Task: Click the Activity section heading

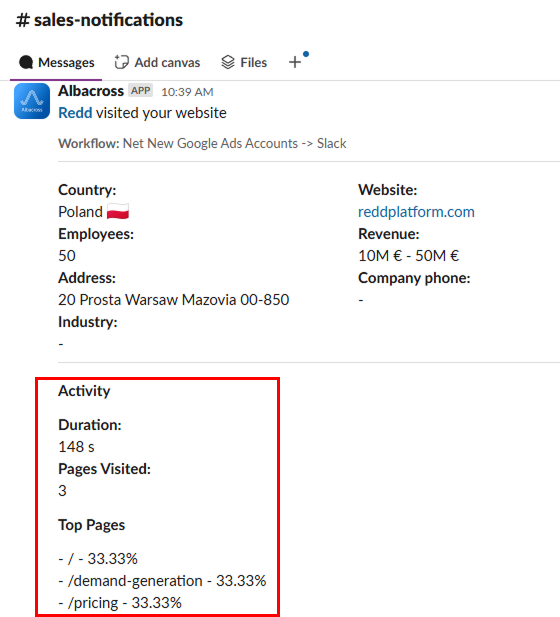Action: click(x=84, y=391)
